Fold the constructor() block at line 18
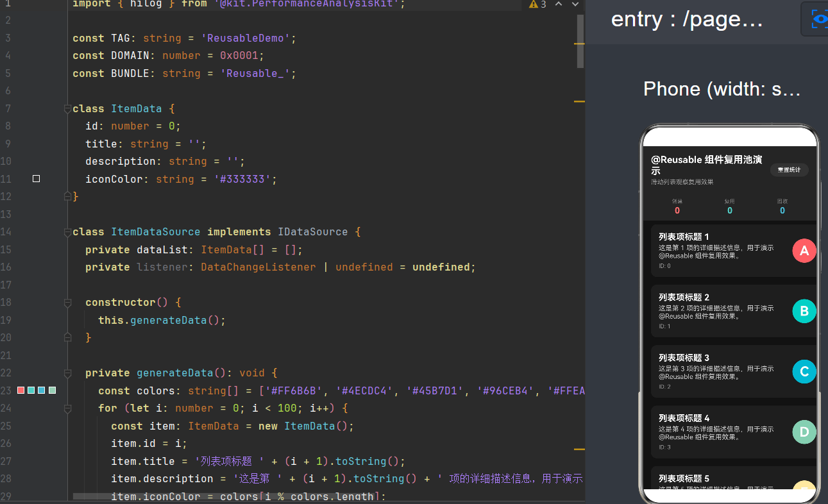Image resolution: width=828 pixels, height=504 pixels. coord(67,302)
